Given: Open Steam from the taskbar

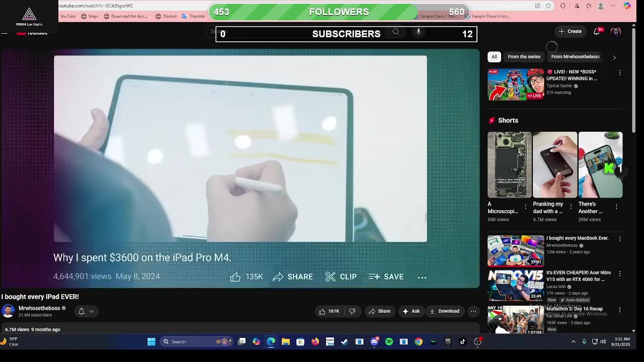Looking at the screenshot, I should coord(345,342).
